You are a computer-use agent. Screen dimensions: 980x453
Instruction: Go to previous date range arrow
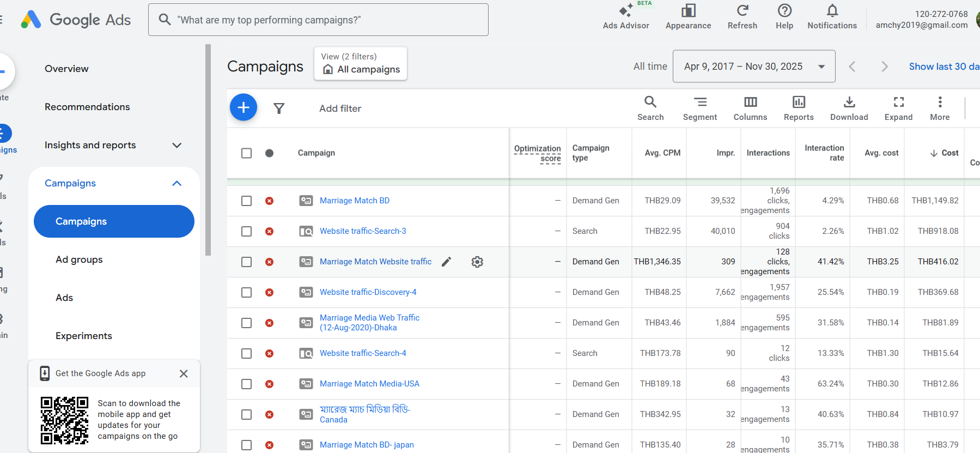(x=852, y=67)
